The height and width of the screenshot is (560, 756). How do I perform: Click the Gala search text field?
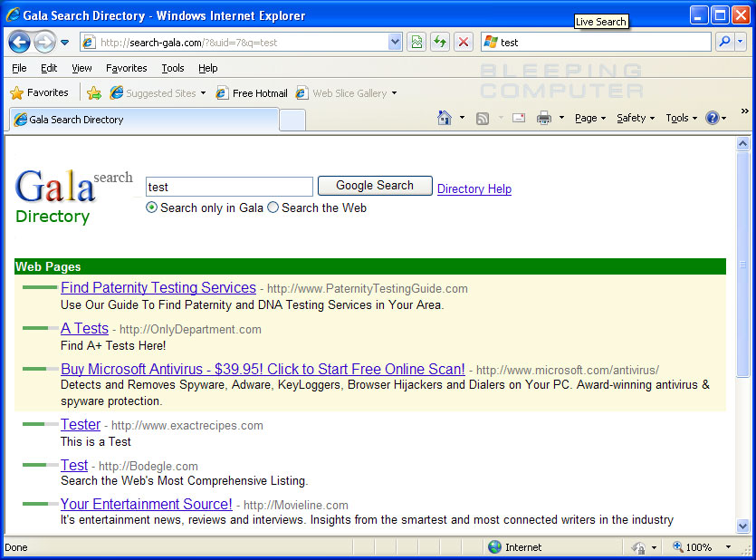tap(229, 187)
